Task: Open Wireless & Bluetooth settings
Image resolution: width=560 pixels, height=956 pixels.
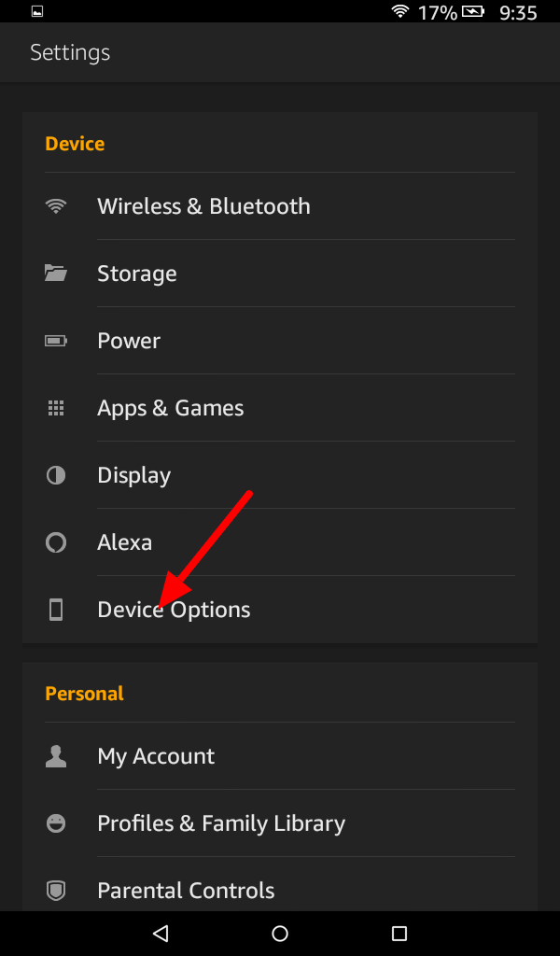Action: [x=280, y=206]
